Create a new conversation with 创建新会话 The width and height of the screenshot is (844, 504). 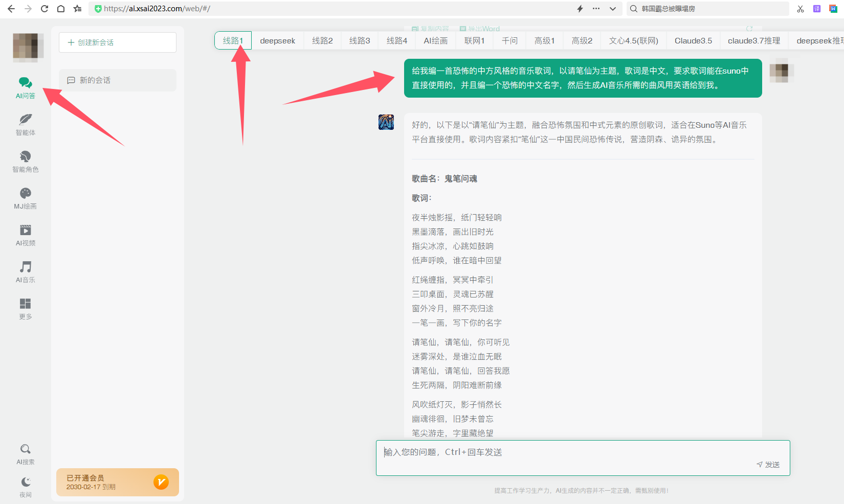click(x=118, y=42)
